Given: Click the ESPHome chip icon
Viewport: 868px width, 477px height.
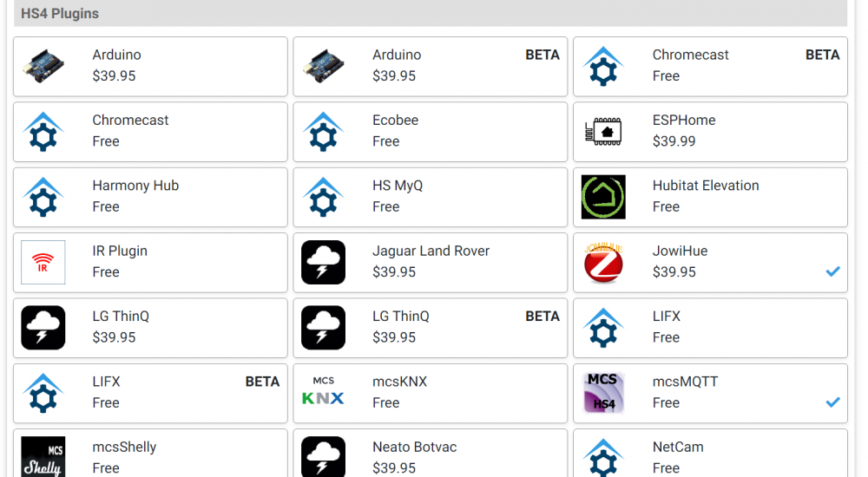Looking at the screenshot, I should click(x=603, y=132).
